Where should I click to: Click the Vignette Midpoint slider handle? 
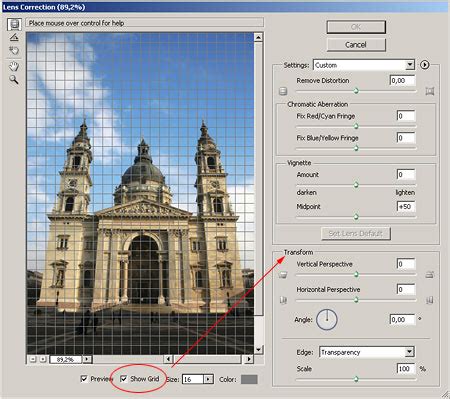(356, 217)
